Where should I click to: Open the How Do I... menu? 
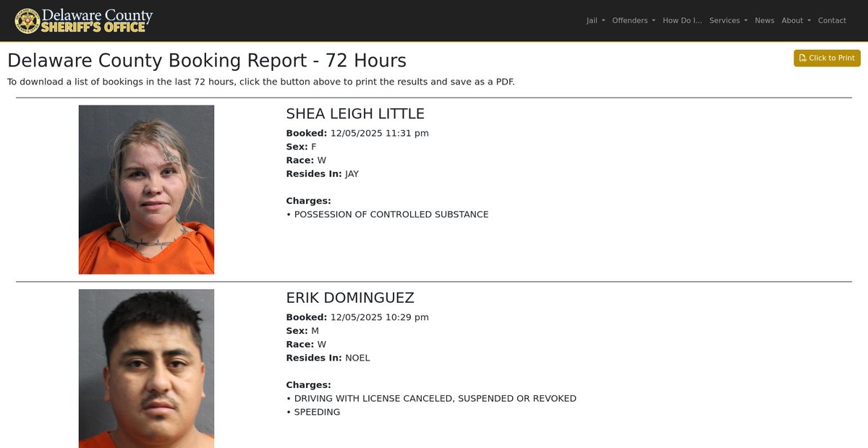point(682,20)
